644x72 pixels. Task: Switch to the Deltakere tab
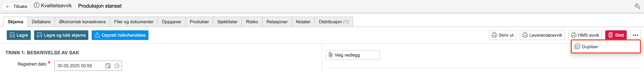(x=41, y=22)
